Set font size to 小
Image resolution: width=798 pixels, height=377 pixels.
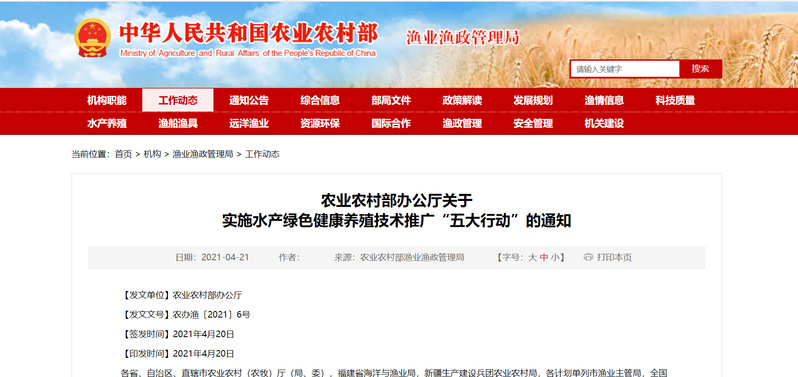[555, 257]
